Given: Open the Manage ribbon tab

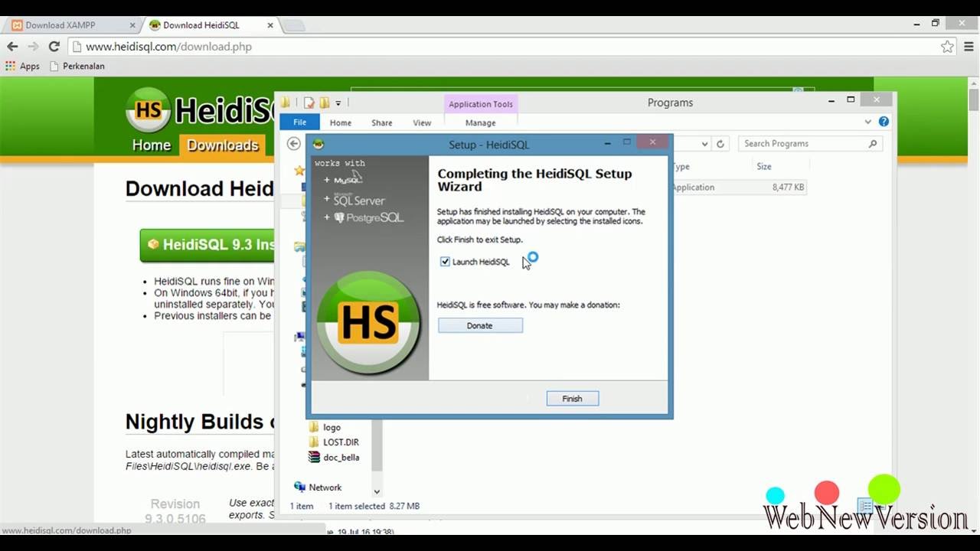Looking at the screenshot, I should click(481, 122).
